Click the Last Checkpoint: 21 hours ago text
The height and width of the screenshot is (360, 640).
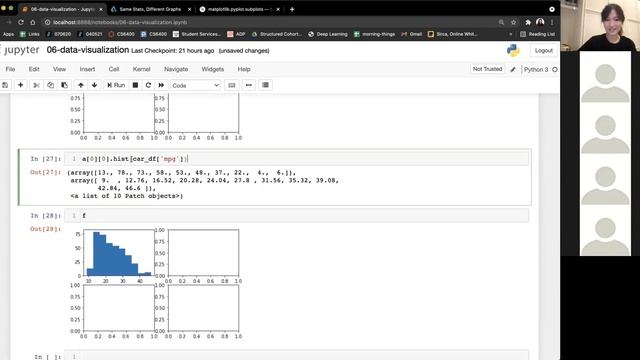click(173, 51)
